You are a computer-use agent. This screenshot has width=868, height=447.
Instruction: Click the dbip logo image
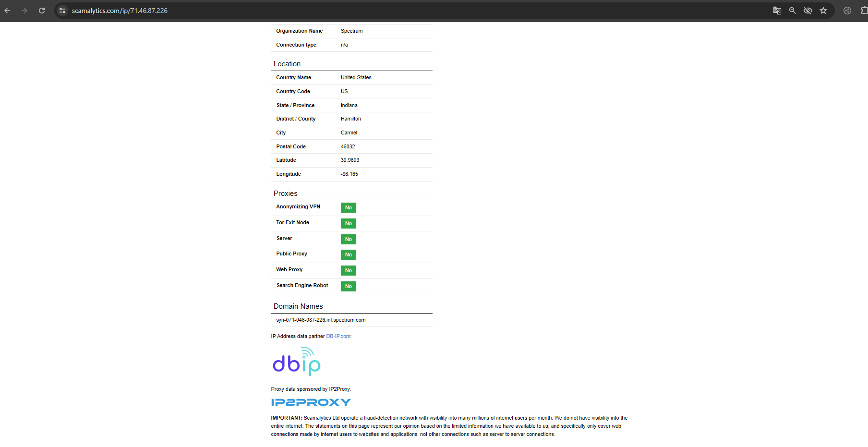tap(296, 362)
